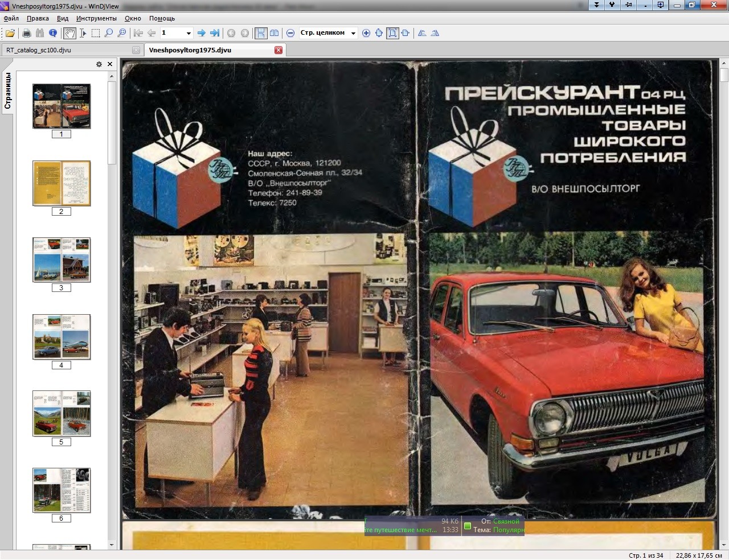Open thumbnail panel settings gear

(x=99, y=64)
